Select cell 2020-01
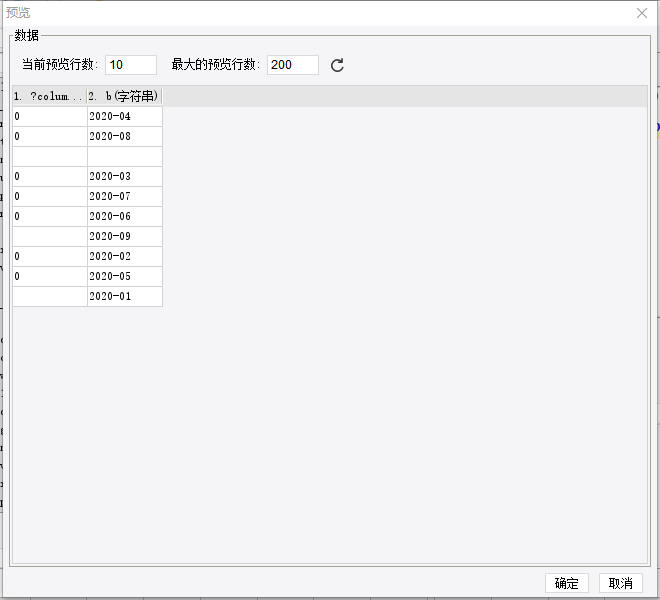660x600 pixels. (x=125, y=296)
